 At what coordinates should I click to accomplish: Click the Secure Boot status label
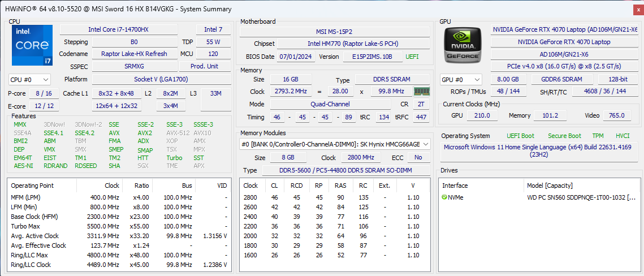[x=564, y=136]
